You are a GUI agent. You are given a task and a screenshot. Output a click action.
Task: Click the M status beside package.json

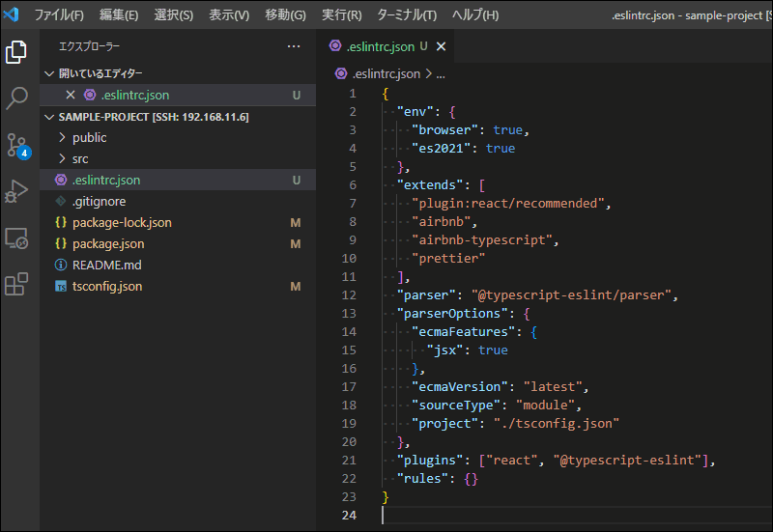(x=296, y=244)
